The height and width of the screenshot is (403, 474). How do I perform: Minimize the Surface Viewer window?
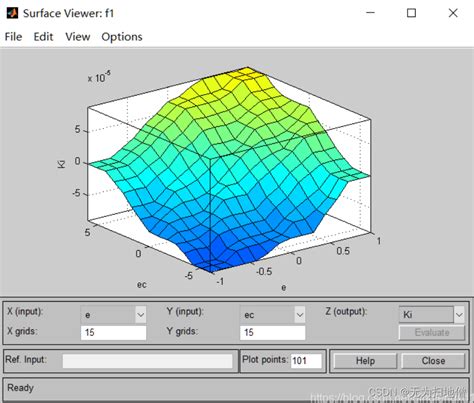tap(370, 13)
